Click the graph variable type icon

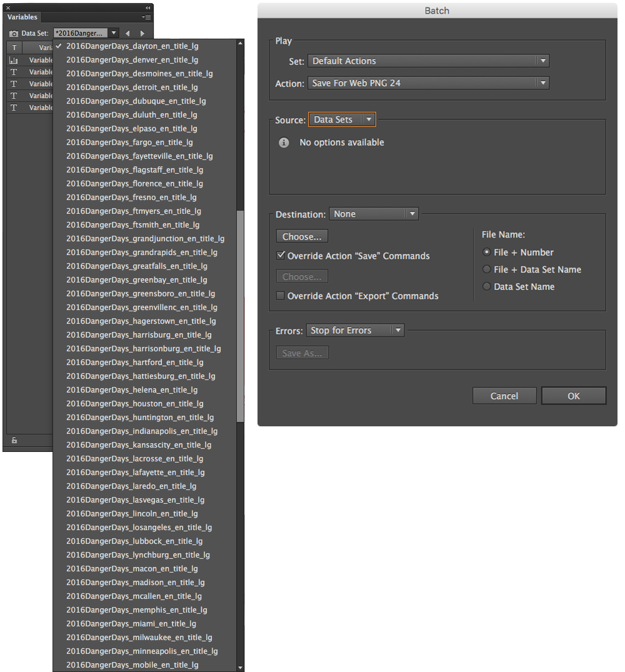click(x=14, y=60)
